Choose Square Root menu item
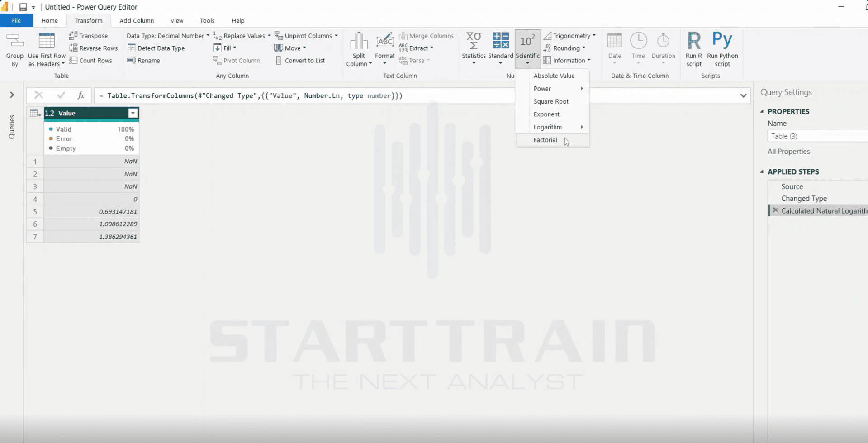 coord(552,101)
